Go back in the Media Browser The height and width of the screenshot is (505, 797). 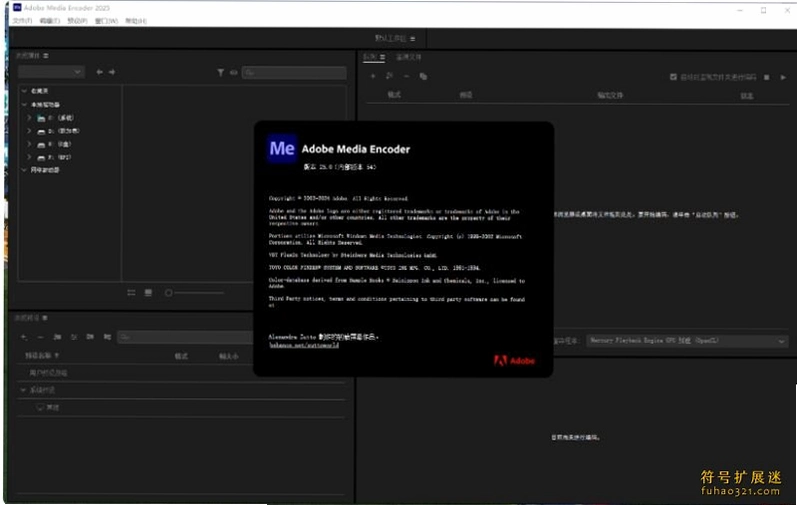tap(99, 72)
